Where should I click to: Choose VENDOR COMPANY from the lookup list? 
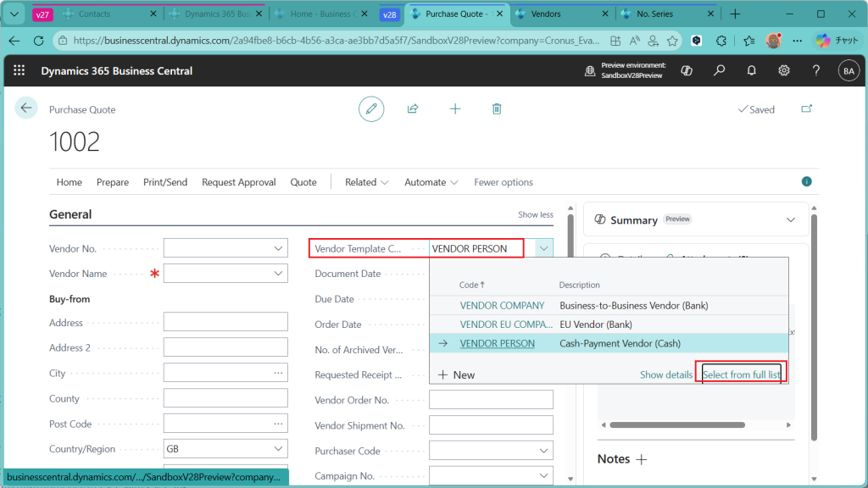click(x=502, y=305)
